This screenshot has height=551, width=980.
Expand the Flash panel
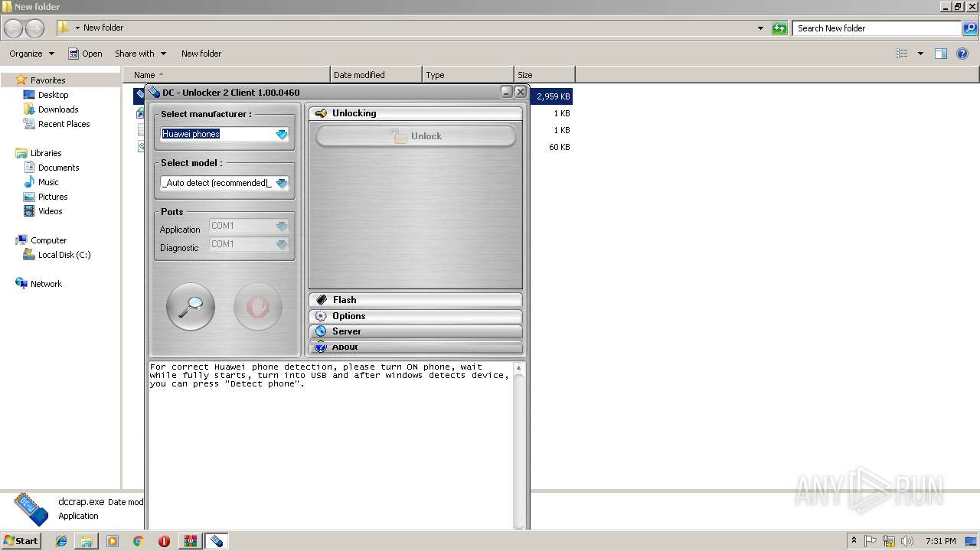pyautogui.click(x=416, y=300)
